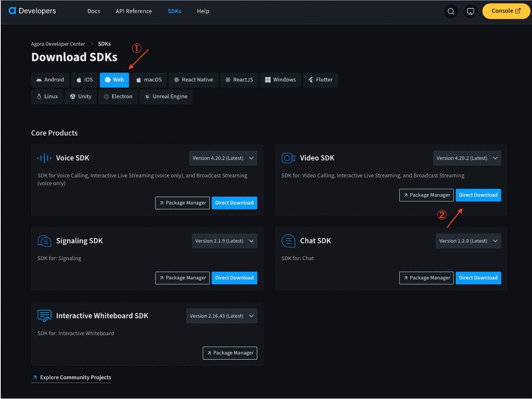Switch to the Windows platform tab
Screen dimensions: 532x399
tap(280, 80)
